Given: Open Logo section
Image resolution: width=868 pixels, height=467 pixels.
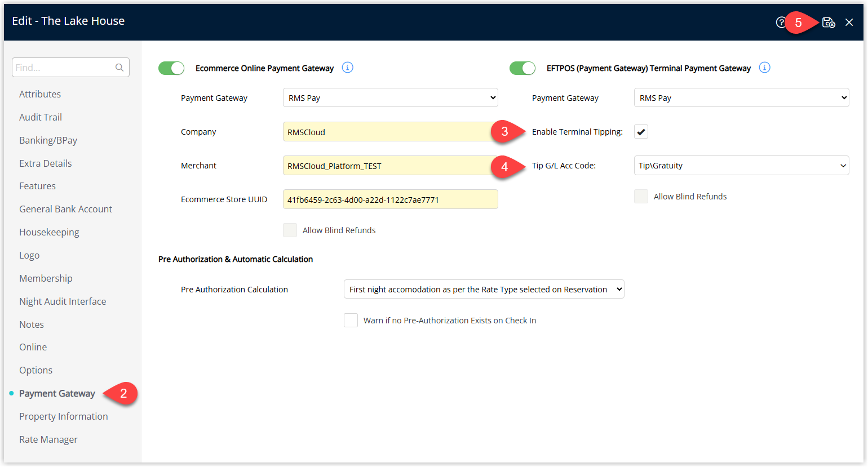Looking at the screenshot, I should pyautogui.click(x=29, y=255).
